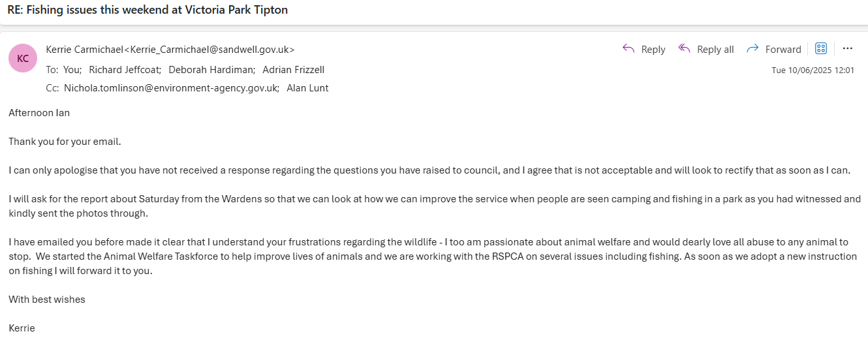Open Cc recipient Alan Lunt

[x=307, y=88]
